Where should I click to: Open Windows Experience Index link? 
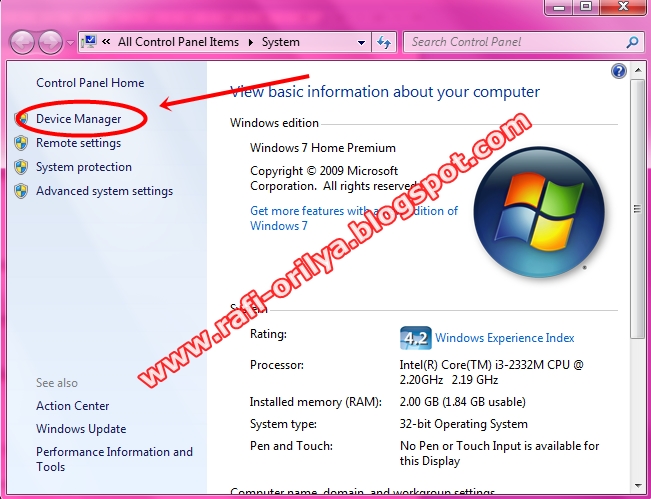[x=504, y=338]
